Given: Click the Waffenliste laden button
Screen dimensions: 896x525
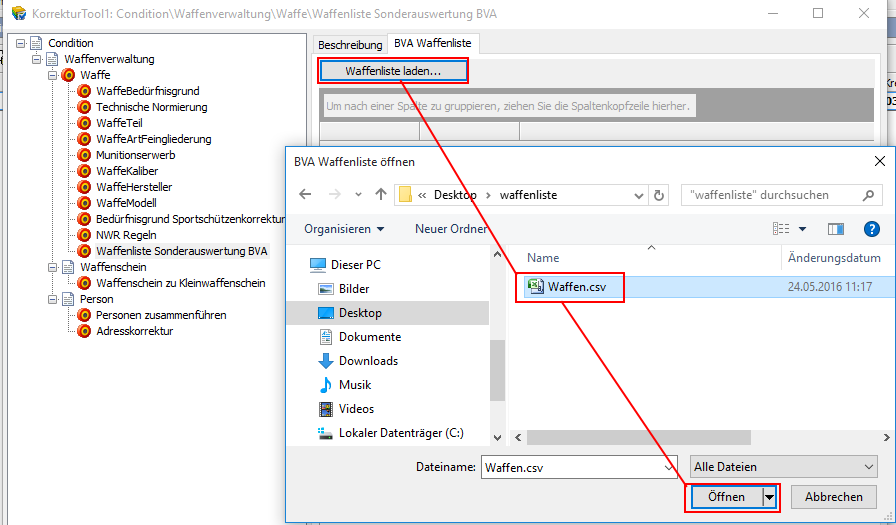Looking at the screenshot, I should [392, 71].
